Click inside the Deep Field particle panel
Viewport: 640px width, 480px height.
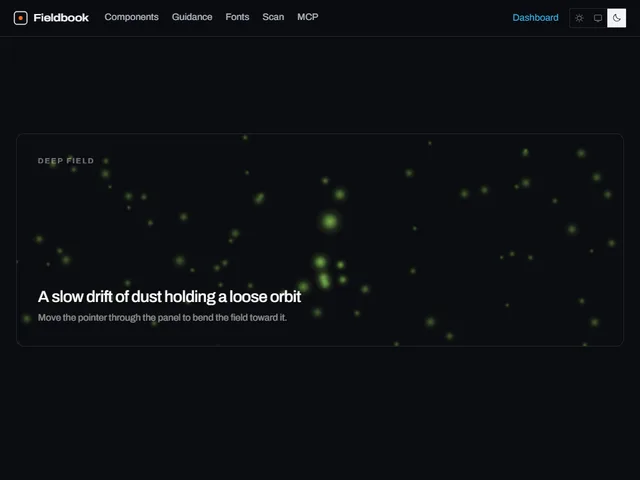tap(320, 240)
